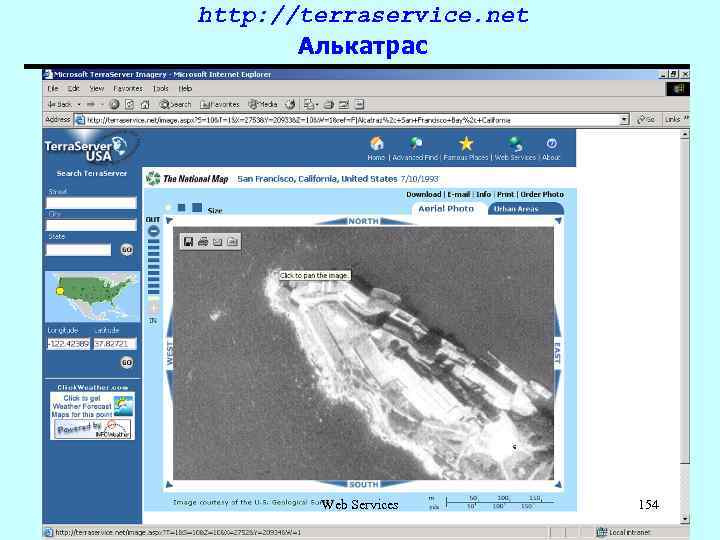Open the Favorites toolbar button
Screen dimensions: 720x540
[x=220, y=104]
